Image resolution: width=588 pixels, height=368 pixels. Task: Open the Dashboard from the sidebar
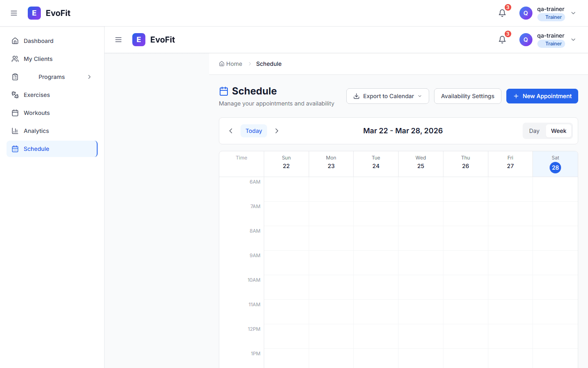(x=38, y=40)
